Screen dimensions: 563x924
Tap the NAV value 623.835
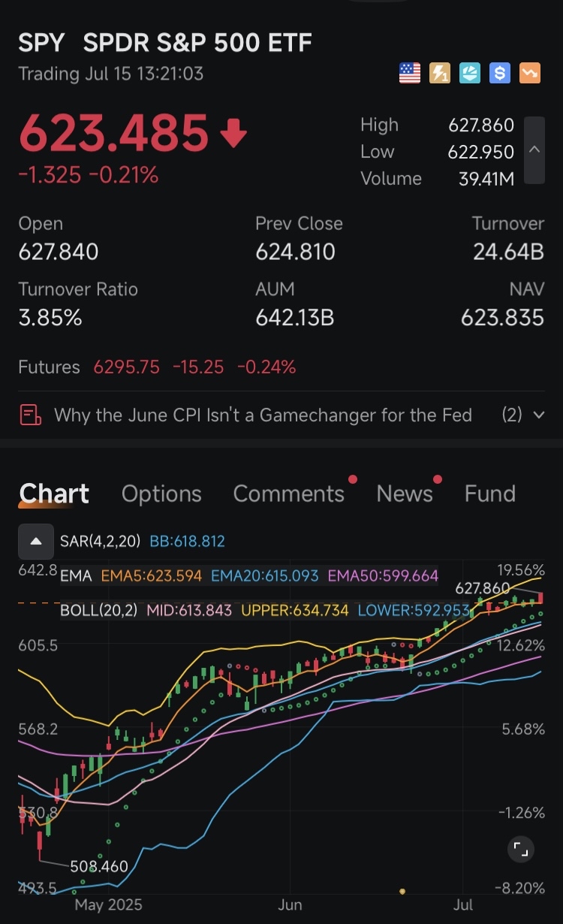click(x=503, y=318)
